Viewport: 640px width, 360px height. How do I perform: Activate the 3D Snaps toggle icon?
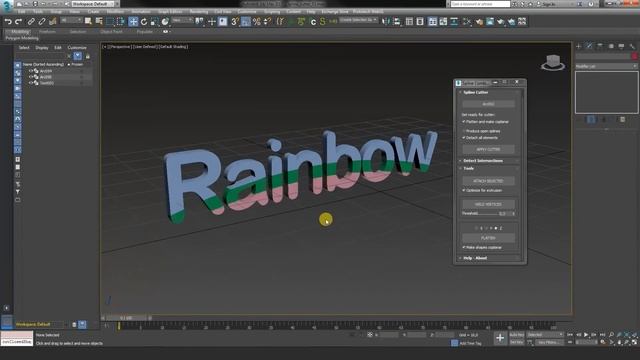tap(235, 22)
